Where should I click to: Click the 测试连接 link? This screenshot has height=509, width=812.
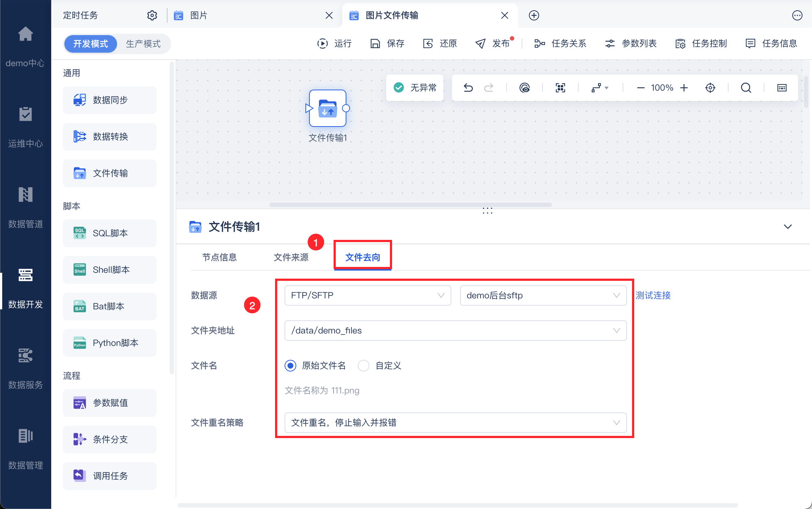[653, 295]
